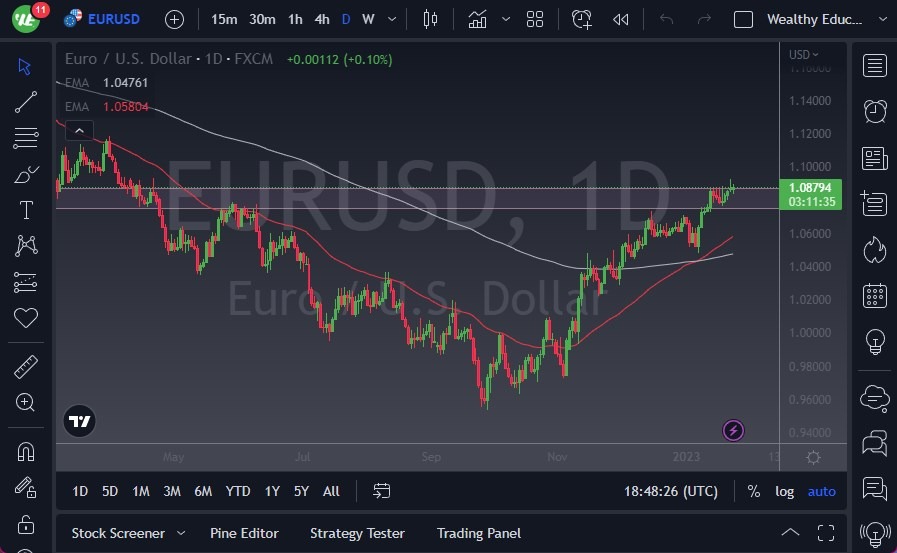Image resolution: width=897 pixels, height=553 pixels.
Task: Activate the zoom in tool
Action: 25,403
